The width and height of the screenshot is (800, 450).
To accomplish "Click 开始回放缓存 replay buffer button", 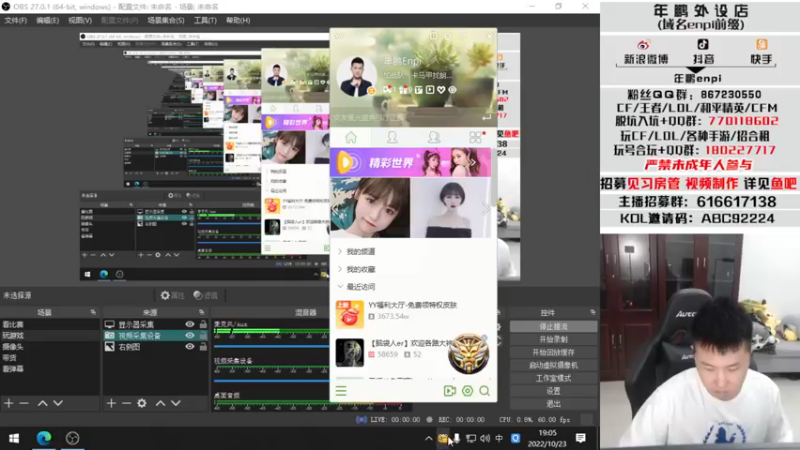I will point(553,353).
